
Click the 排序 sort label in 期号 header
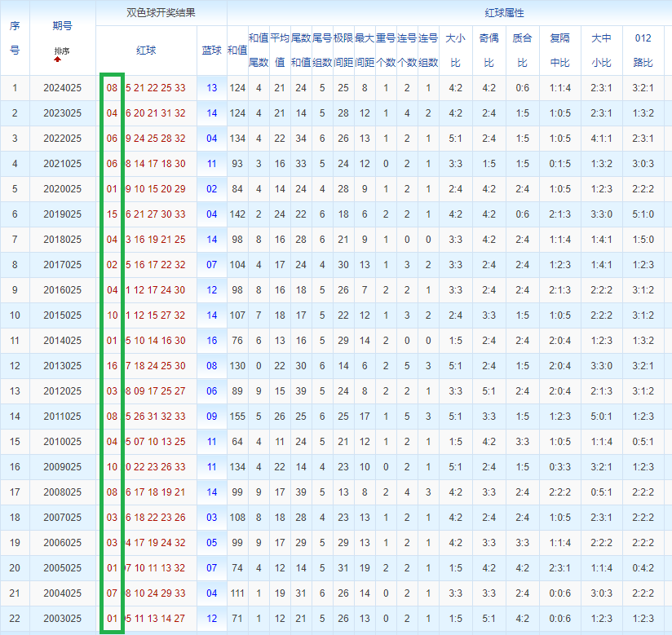[62, 51]
